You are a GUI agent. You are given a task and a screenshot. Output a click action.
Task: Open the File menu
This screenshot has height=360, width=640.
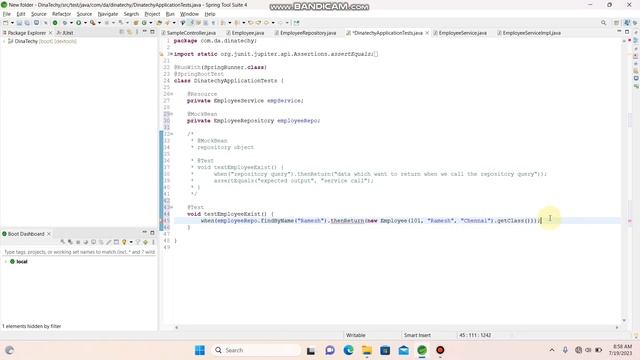[x=7, y=14]
